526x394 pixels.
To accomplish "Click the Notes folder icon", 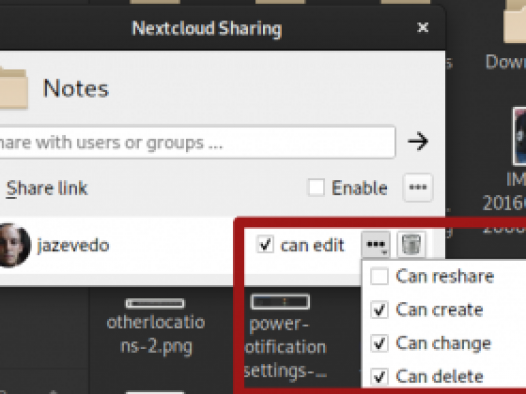I will [13, 88].
